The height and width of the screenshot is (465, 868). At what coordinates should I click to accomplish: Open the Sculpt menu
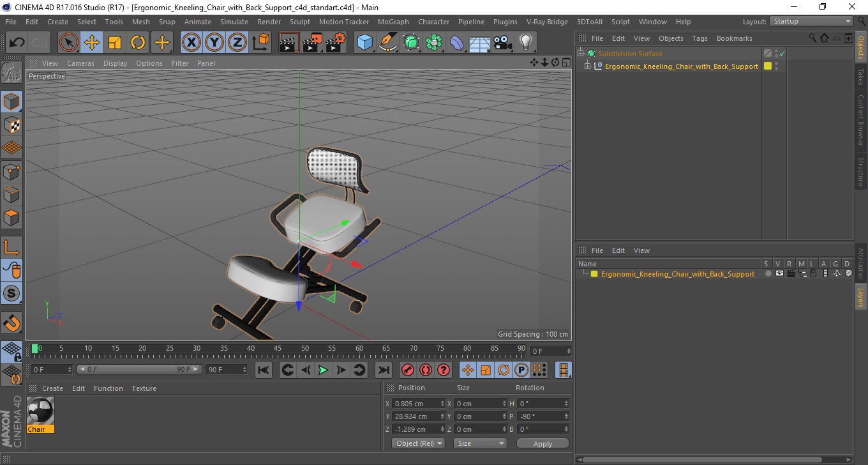(299, 22)
